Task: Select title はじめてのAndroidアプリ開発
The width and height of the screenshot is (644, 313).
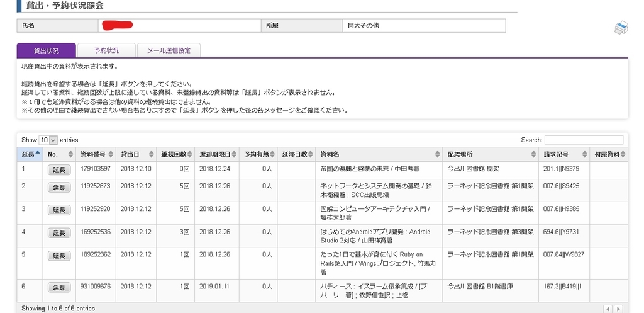Action: pyautogui.click(x=362, y=232)
